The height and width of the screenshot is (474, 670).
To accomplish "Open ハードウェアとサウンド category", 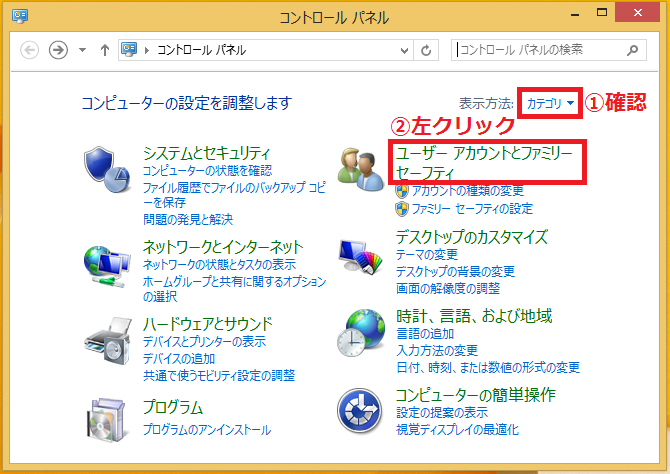I will point(208,324).
